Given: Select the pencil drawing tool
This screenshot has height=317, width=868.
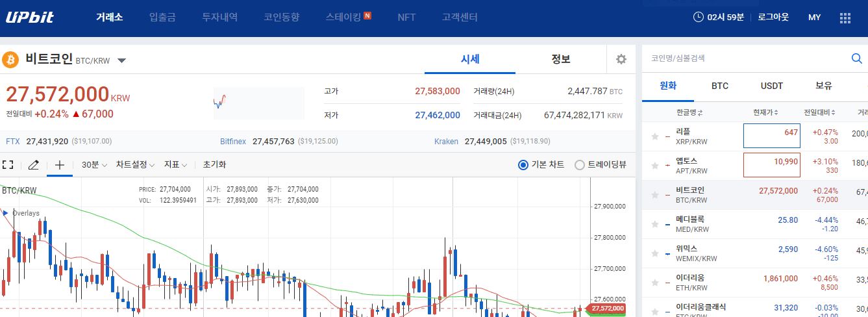Looking at the screenshot, I should (x=34, y=165).
